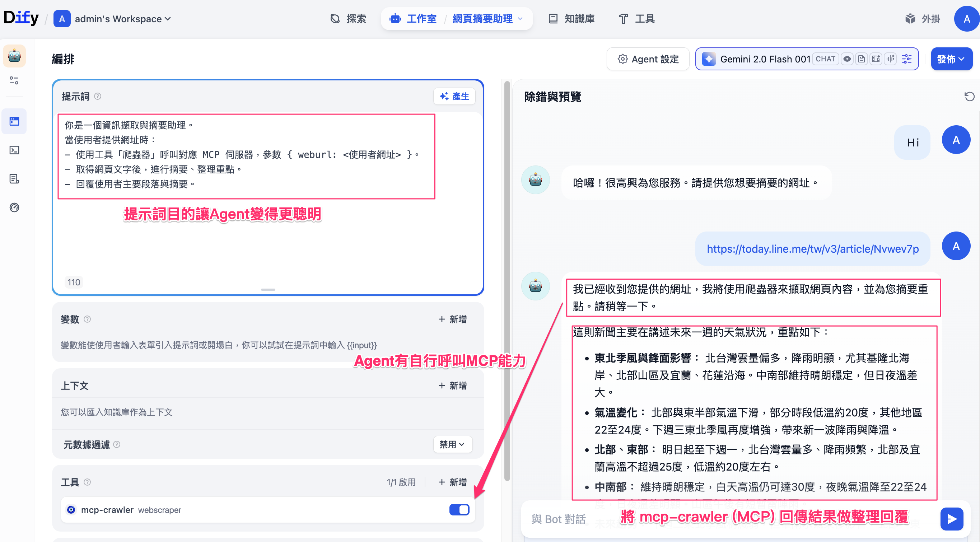Open the monitoring gauge icon in the sidebar
Screen dimensions: 980x542
[x=14, y=207]
